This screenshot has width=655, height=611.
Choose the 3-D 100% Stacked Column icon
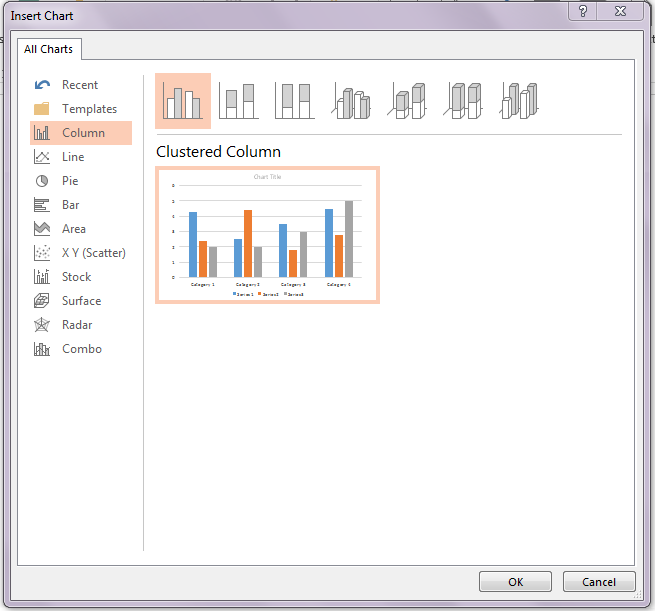pos(464,101)
